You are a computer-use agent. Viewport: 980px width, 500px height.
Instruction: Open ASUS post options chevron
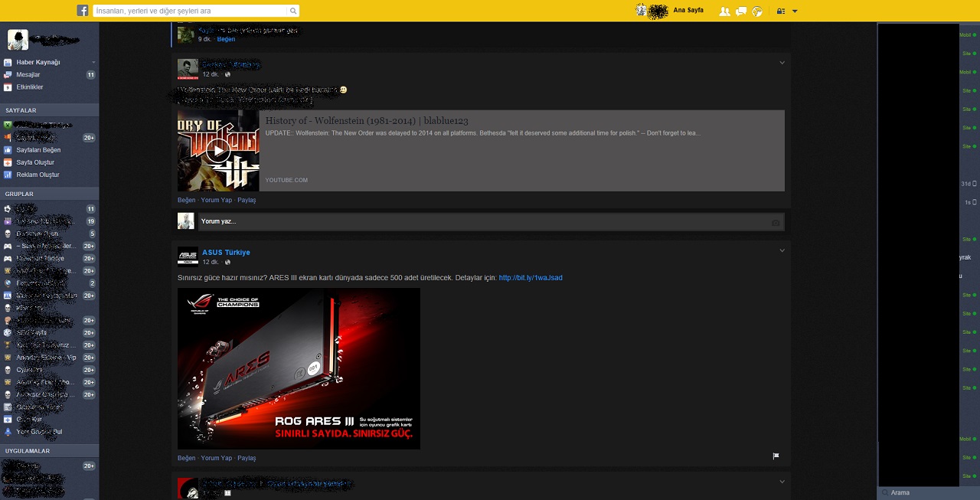[782, 250]
